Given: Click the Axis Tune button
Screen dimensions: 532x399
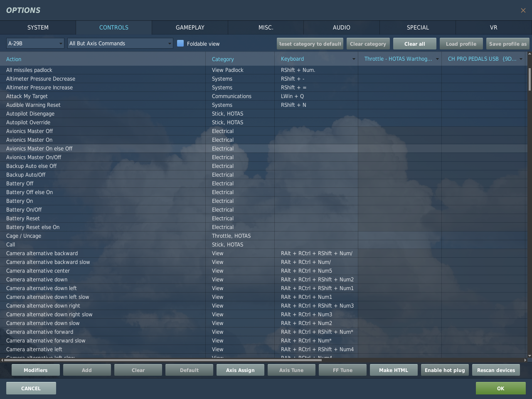Looking at the screenshot, I should (x=291, y=370).
